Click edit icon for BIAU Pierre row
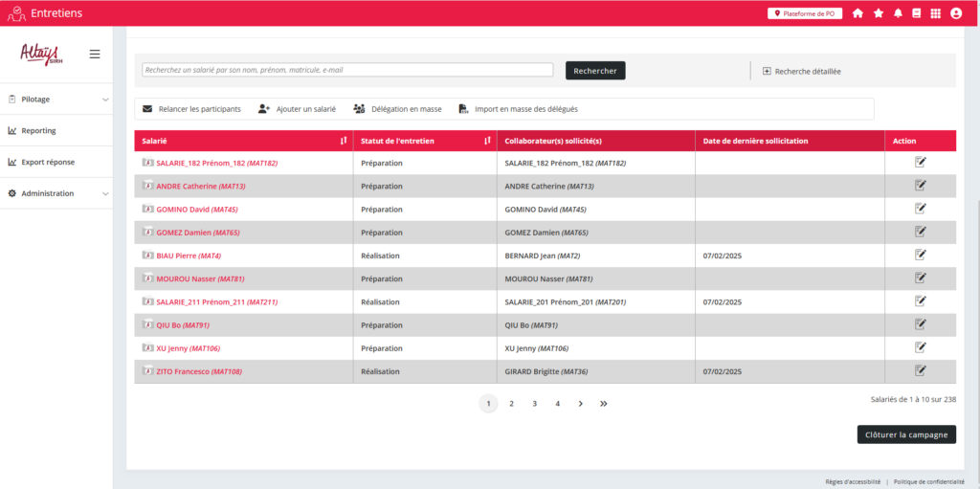 click(x=921, y=256)
